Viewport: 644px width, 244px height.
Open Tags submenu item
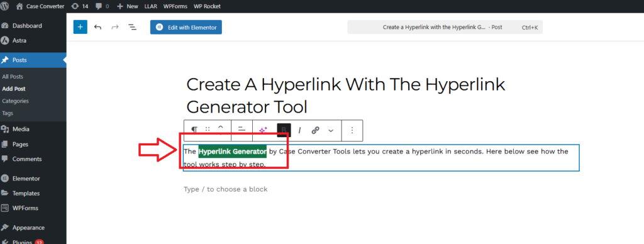point(8,113)
